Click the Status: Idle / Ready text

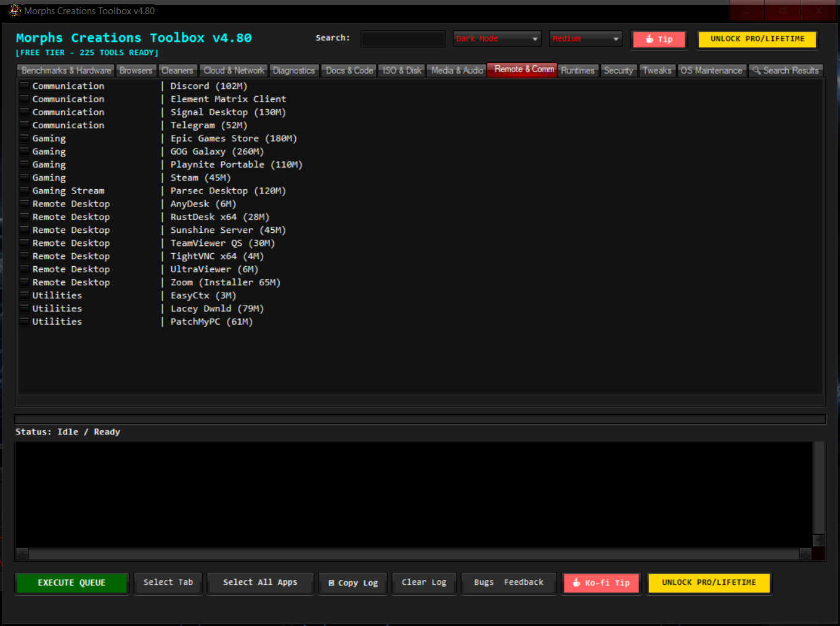click(x=68, y=432)
